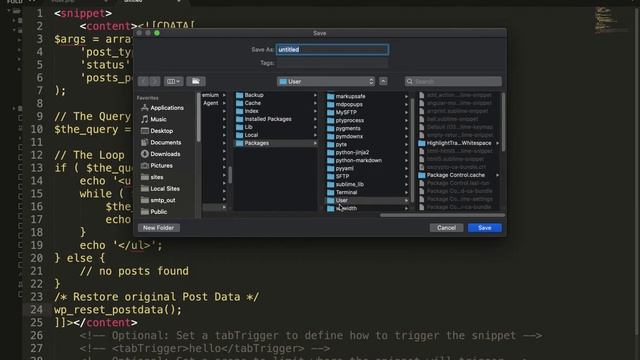Viewport: 640px width, 360px height.
Task: Click line 24 wp_reset_postdata() in editor
Action: 118,310
